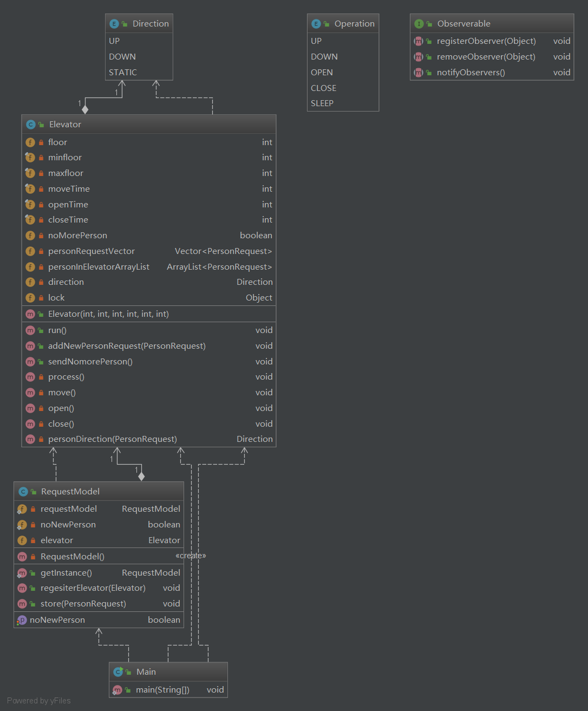Click the Observerable interface icon

coord(419,24)
